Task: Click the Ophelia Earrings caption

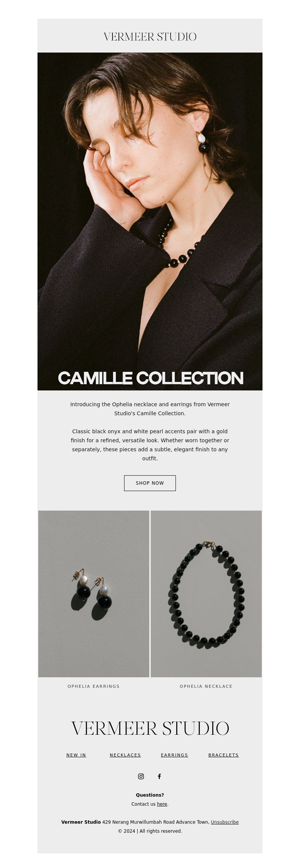Action: [94, 686]
